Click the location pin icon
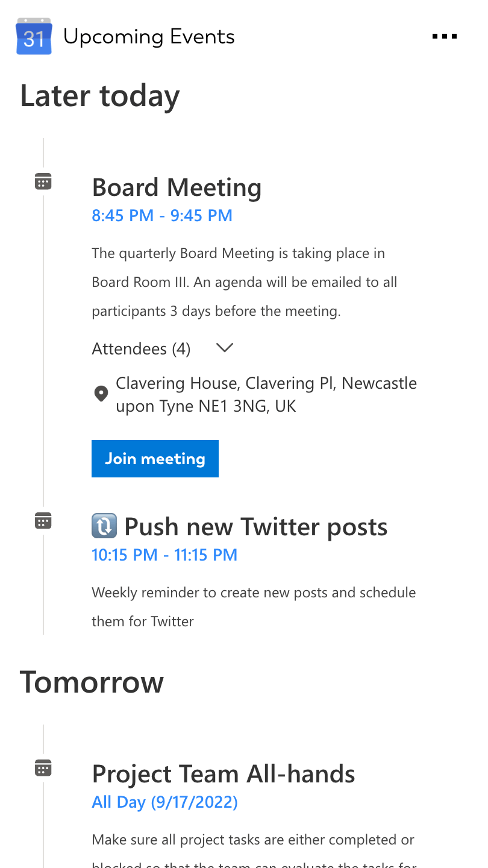488x868 pixels. (x=101, y=394)
